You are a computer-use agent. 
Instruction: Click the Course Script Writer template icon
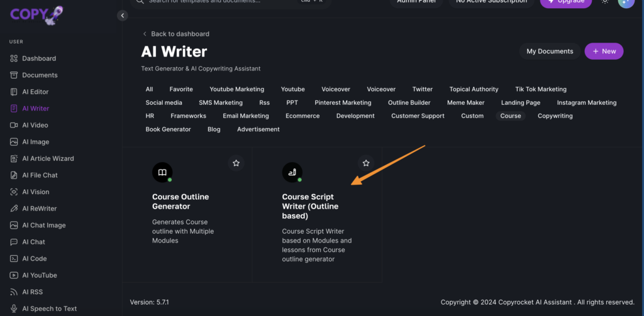(x=292, y=172)
